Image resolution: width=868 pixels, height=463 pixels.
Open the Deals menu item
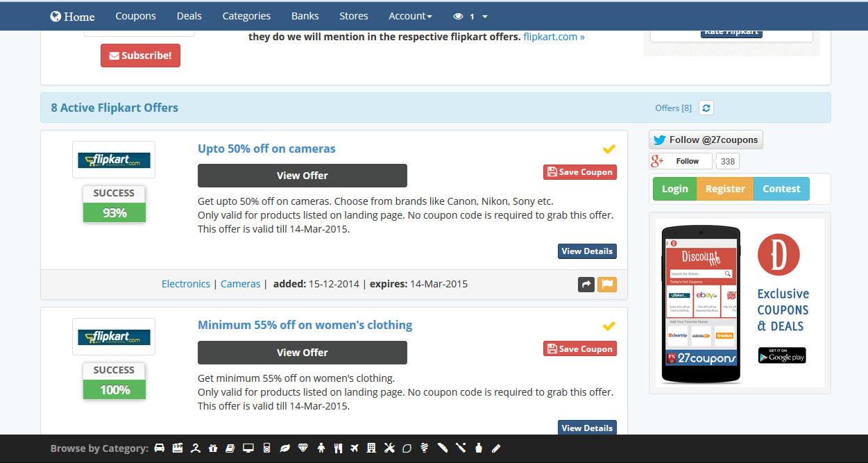tap(189, 16)
